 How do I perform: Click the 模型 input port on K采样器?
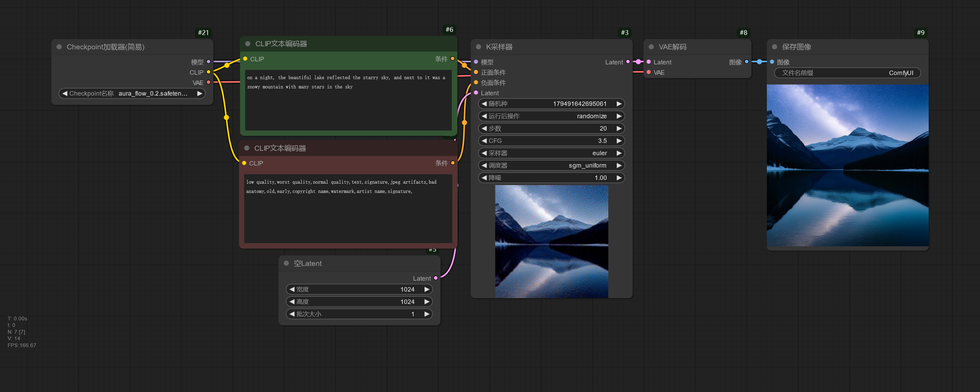point(476,62)
